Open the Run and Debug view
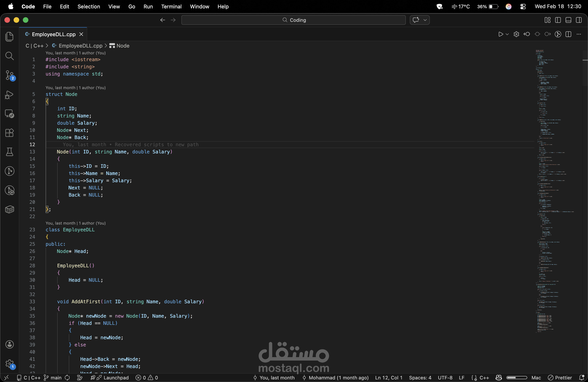 click(9, 95)
